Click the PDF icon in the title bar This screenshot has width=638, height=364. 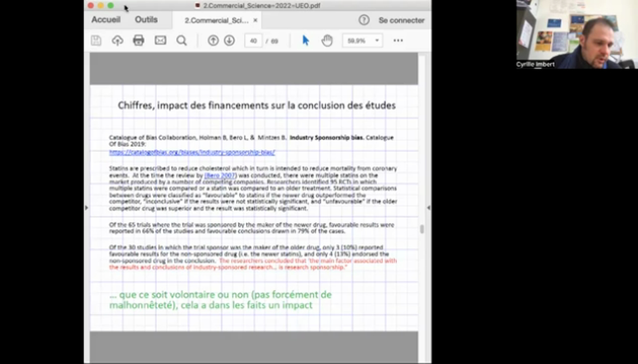(197, 6)
